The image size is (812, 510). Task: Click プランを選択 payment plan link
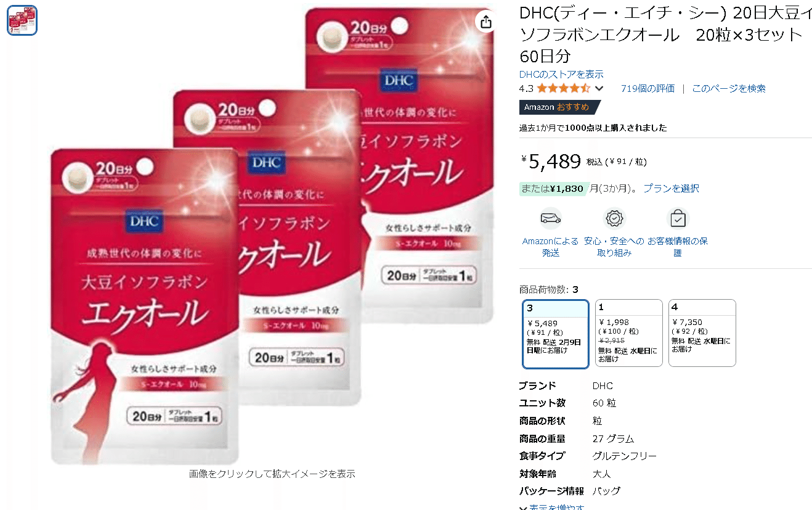(671, 188)
